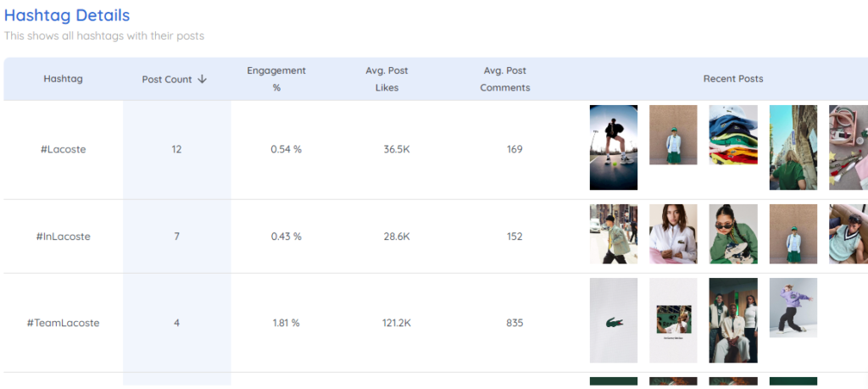868x389 pixels.
Task: View the crocodile logo post thumbnail
Action: pos(614,320)
